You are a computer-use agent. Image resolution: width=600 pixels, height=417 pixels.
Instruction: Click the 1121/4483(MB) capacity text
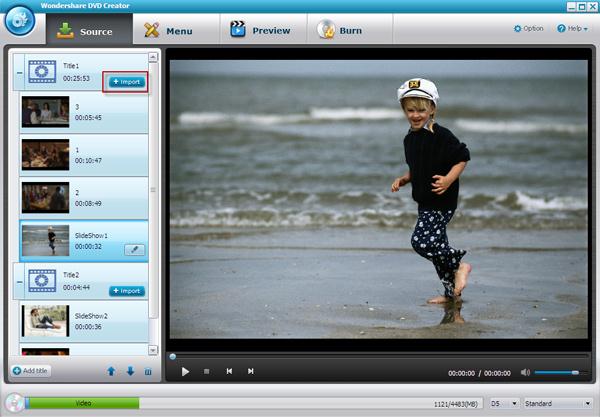tap(455, 404)
